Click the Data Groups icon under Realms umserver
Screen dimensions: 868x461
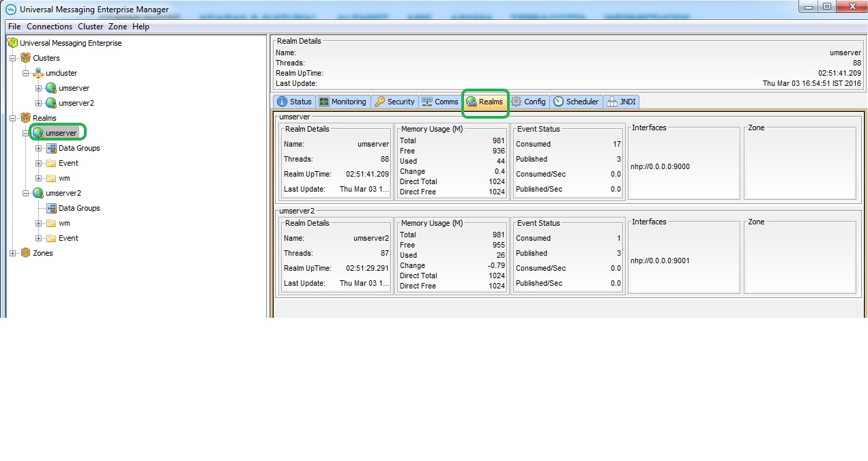point(51,148)
